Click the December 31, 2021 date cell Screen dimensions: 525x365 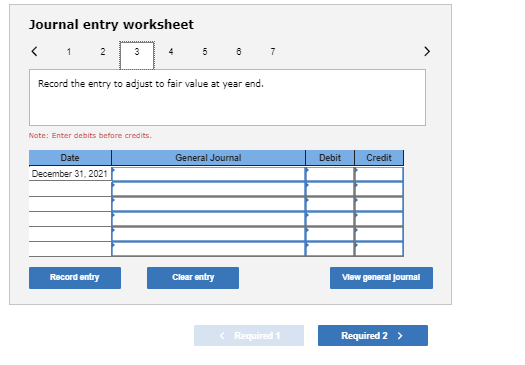click(70, 174)
